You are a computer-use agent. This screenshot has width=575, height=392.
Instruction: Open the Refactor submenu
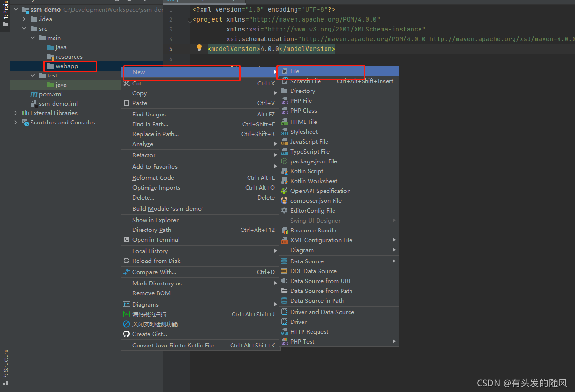[x=200, y=155]
